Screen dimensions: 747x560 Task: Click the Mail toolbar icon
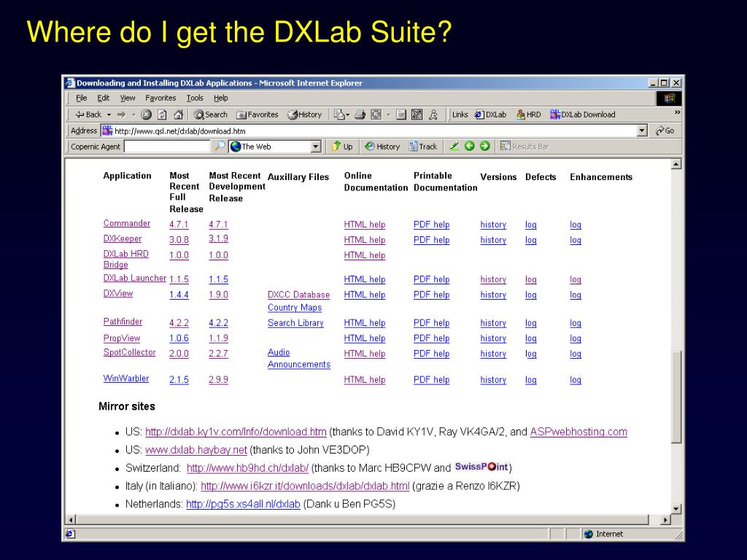tap(338, 114)
